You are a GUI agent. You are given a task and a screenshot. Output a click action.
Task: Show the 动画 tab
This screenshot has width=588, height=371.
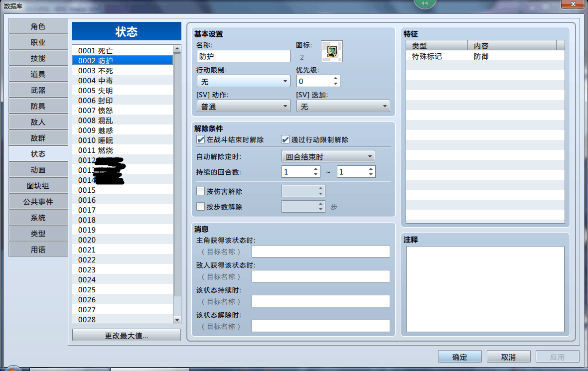(38, 170)
